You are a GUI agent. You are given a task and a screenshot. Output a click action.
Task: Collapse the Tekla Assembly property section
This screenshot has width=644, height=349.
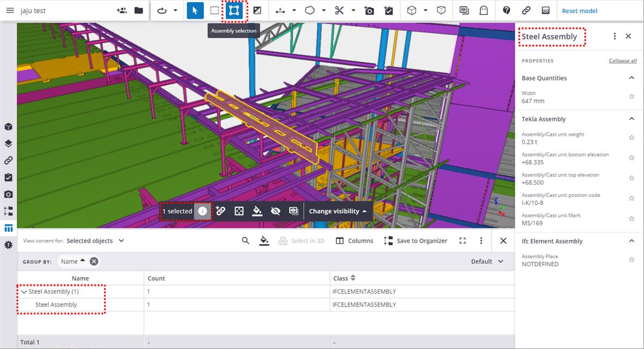632,119
